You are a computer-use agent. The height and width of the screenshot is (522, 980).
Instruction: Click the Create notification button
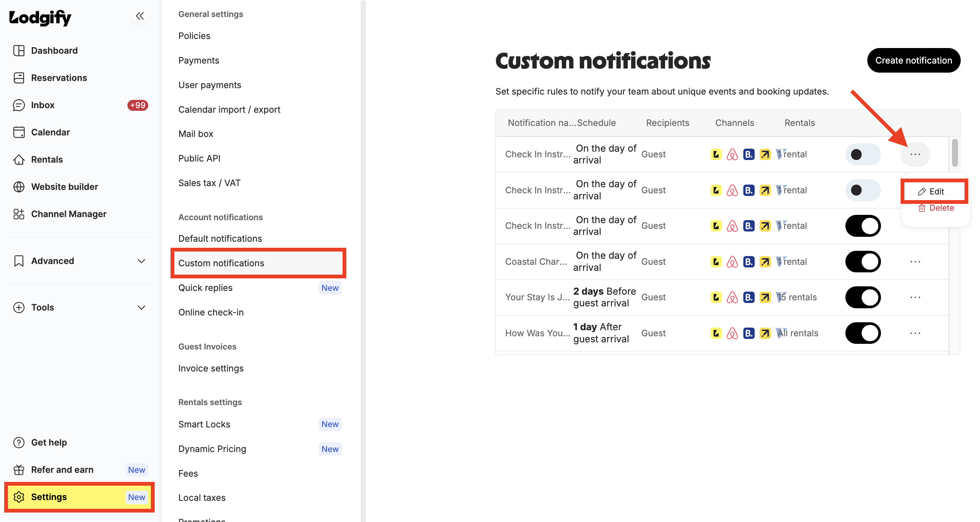pos(913,60)
